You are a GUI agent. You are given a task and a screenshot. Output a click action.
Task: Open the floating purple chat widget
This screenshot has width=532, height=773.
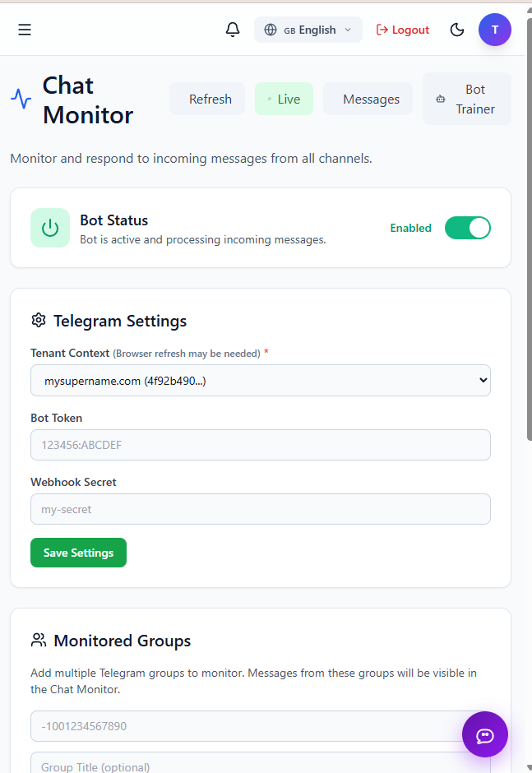tap(484, 734)
